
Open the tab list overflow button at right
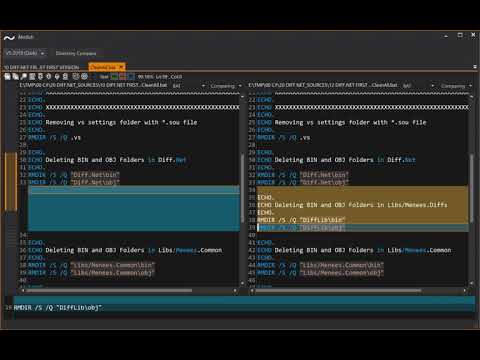tap(475, 67)
